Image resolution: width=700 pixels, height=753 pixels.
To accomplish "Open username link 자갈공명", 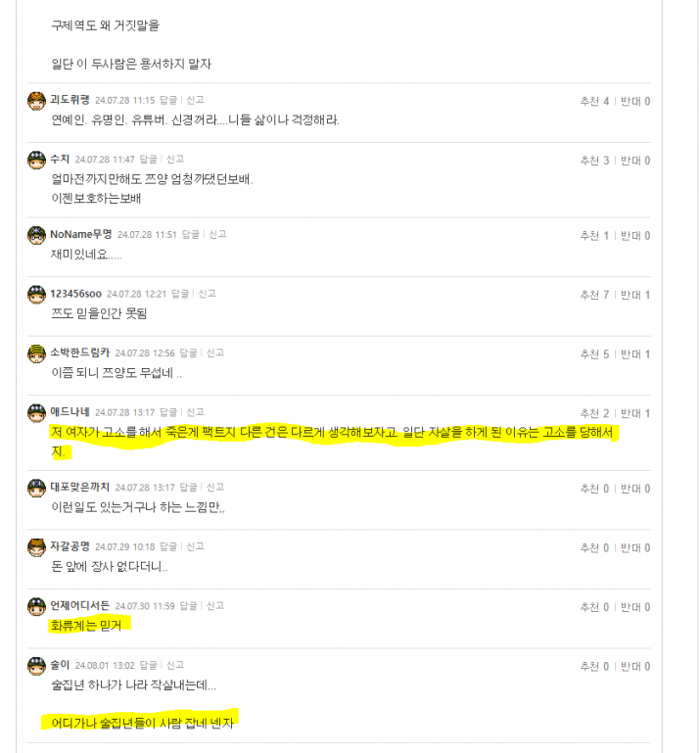I will pyautogui.click(x=70, y=546).
